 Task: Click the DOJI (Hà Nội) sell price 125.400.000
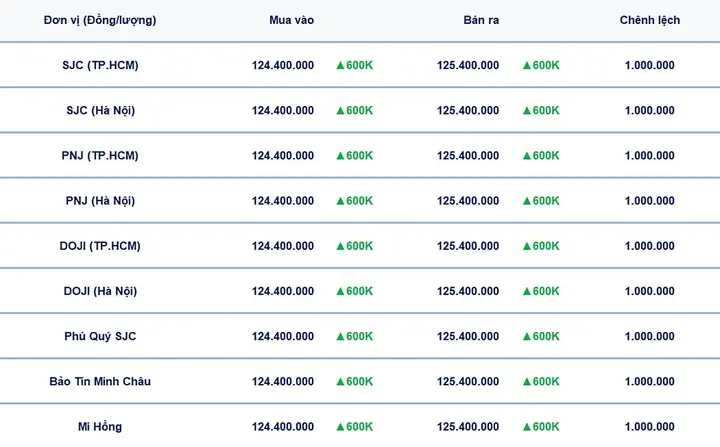(468, 291)
